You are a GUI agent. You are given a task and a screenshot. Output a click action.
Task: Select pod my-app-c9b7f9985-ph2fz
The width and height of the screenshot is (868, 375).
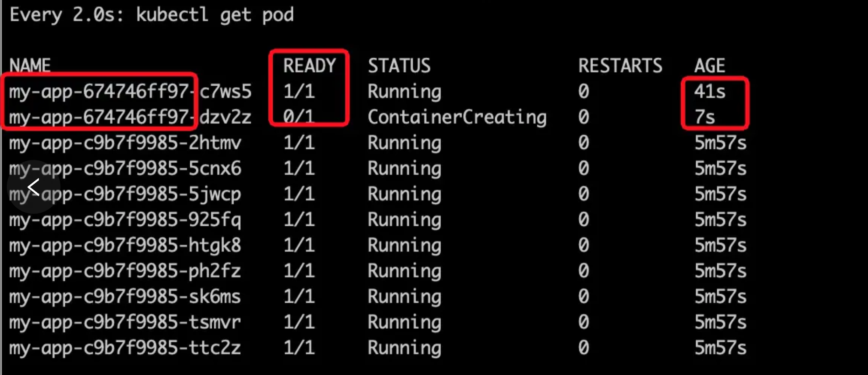[125, 271]
